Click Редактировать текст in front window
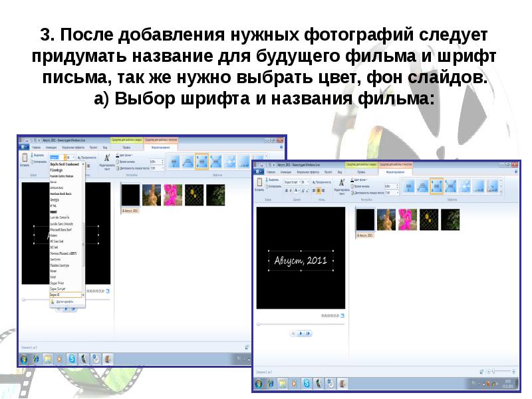Viewport: 532px width, 399px height. (342, 186)
